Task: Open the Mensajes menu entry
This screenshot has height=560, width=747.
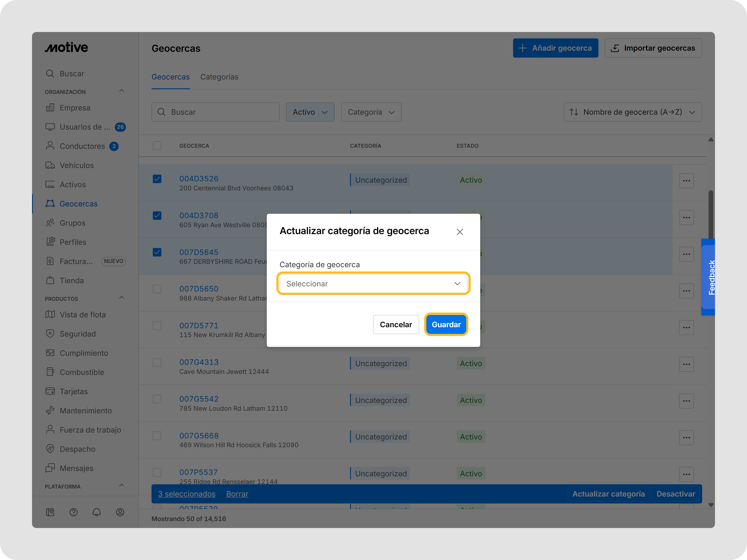Action: [76, 468]
